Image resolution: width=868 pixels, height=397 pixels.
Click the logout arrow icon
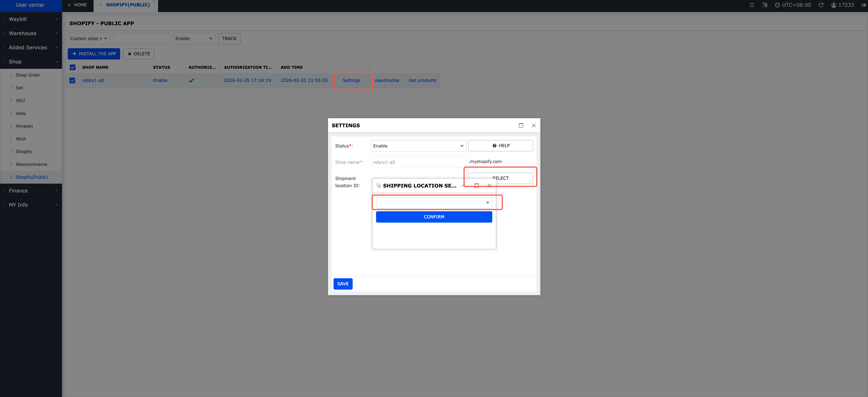tap(864, 5)
